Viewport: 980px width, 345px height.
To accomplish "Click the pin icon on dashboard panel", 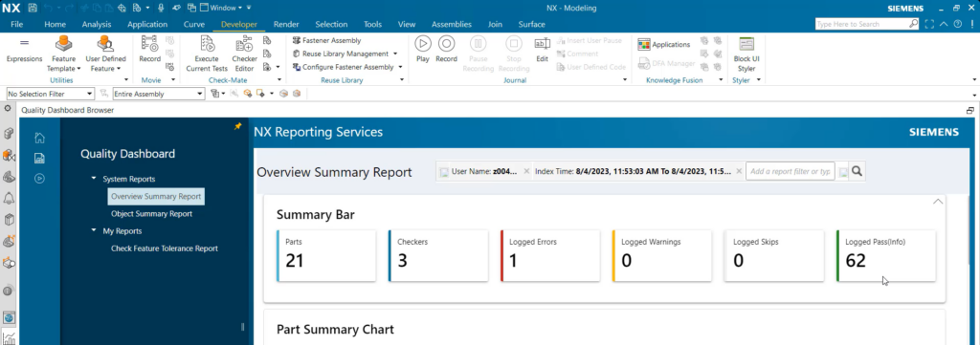I will 237,126.
